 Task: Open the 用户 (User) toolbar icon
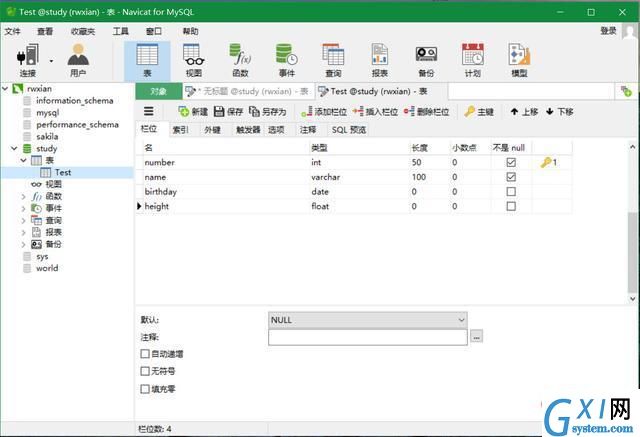pos(78,60)
